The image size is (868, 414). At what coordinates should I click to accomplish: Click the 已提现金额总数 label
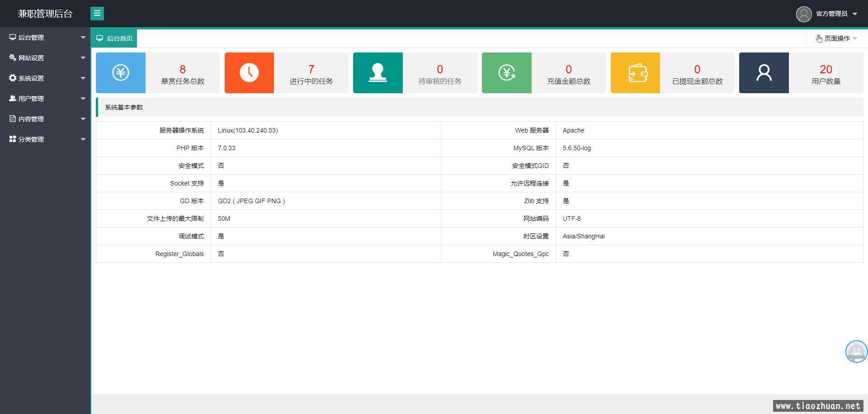point(698,81)
